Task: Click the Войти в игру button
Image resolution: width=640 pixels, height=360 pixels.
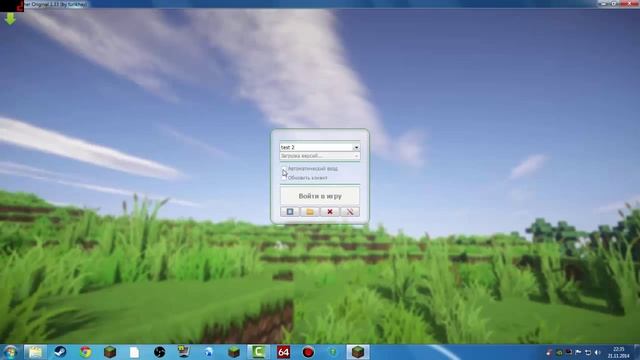Action: (x=320, y=196)
